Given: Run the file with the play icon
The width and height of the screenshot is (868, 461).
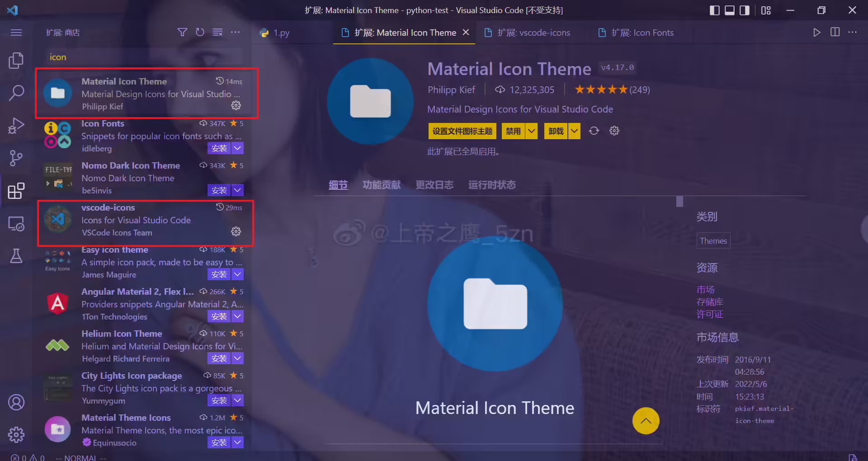Looking at the screenshot, I should click(816, 32).
